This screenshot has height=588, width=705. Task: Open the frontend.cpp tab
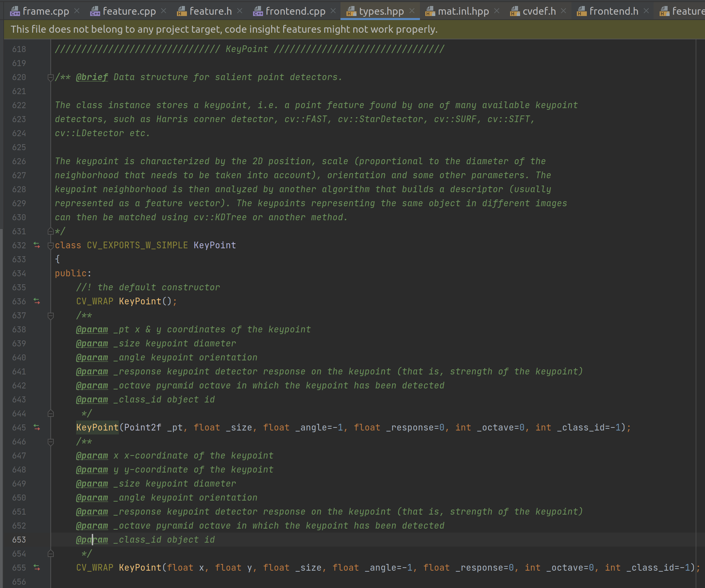[295, 11]
